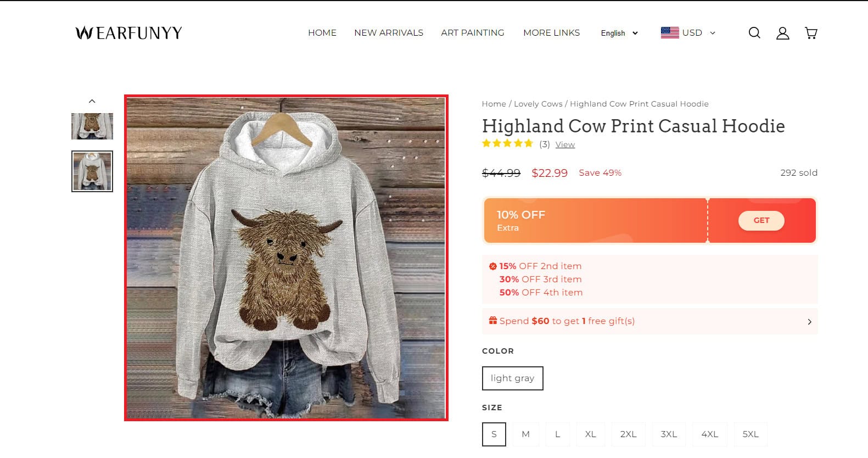Screen dimensions: 868x458
Task: Click the right chevron on the gift offer row
Action: (x=809, y=321)
